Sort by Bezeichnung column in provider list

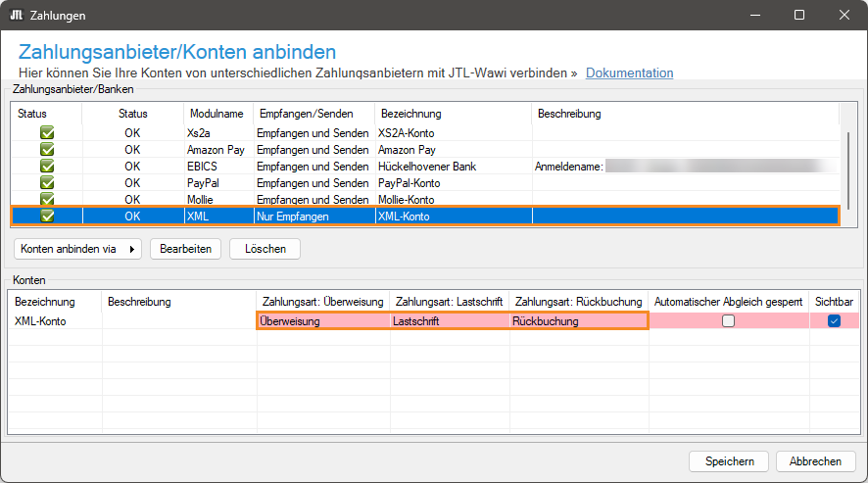(x=410, y=114)
